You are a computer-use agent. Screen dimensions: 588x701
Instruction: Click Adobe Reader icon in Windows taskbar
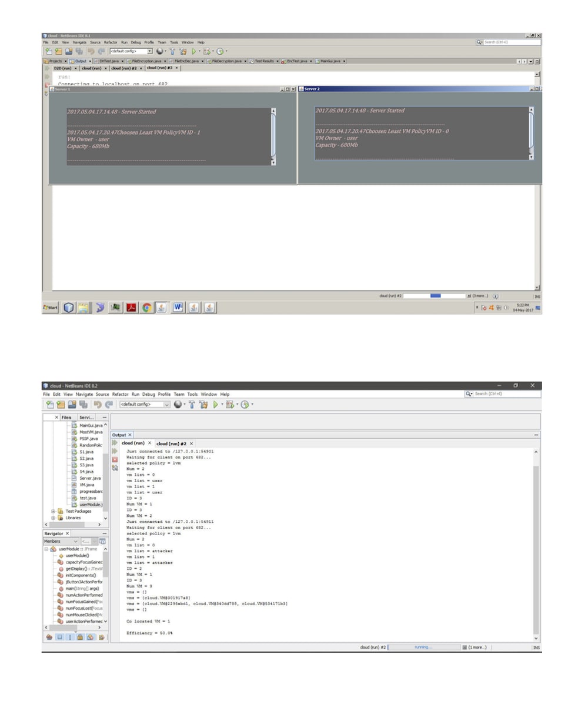pos(131,308)
